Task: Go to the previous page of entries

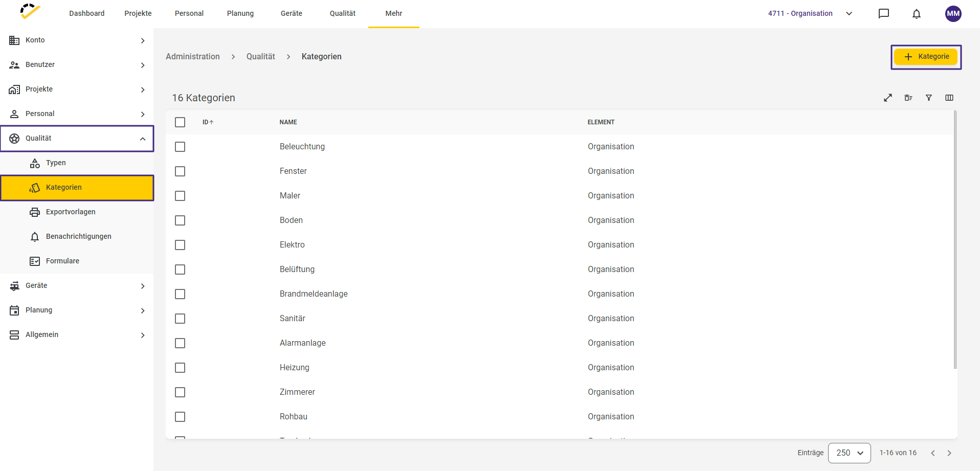Action: 933,453
